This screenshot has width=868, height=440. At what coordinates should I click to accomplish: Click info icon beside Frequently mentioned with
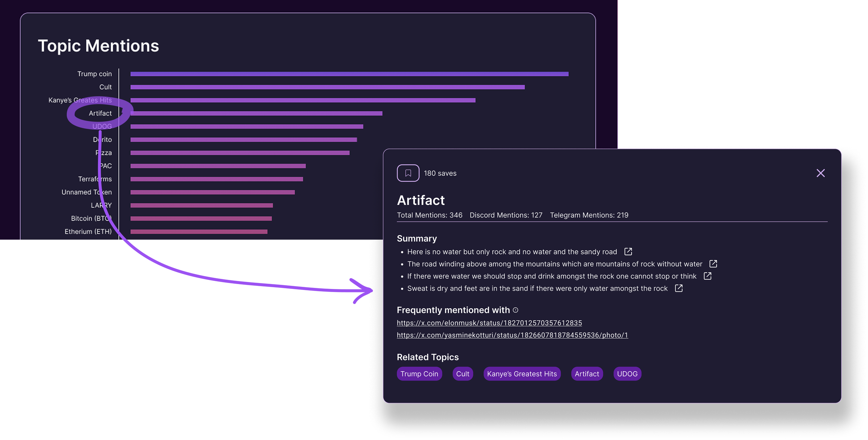515,310
